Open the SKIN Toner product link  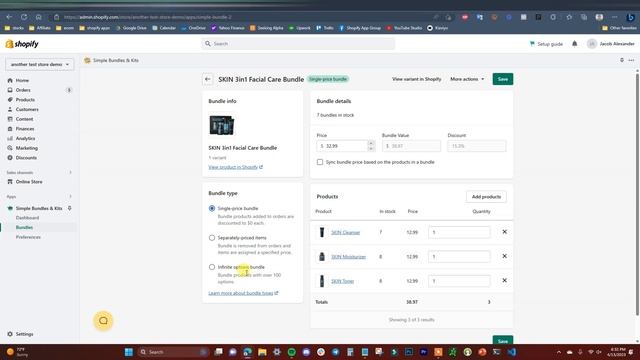342,281
